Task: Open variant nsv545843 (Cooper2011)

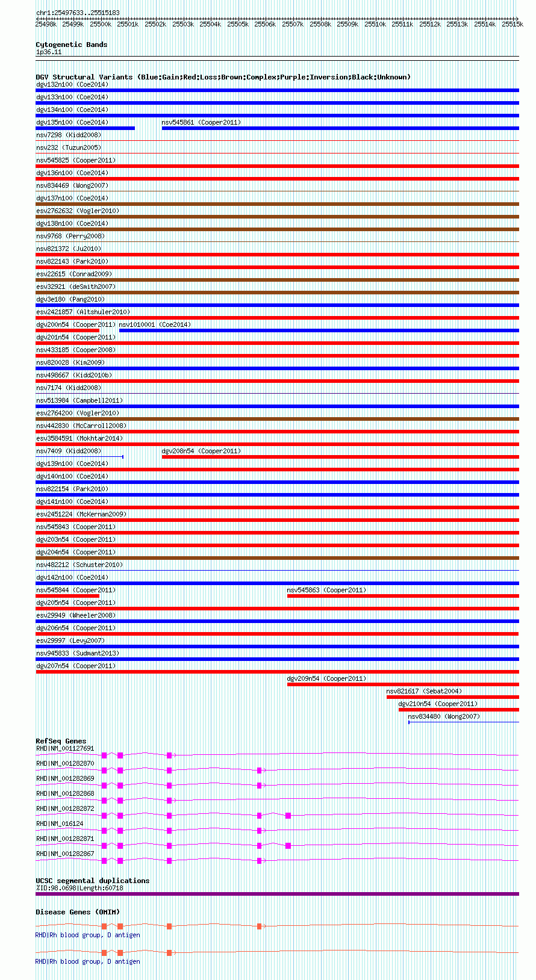Action: [x=76, y=527]
